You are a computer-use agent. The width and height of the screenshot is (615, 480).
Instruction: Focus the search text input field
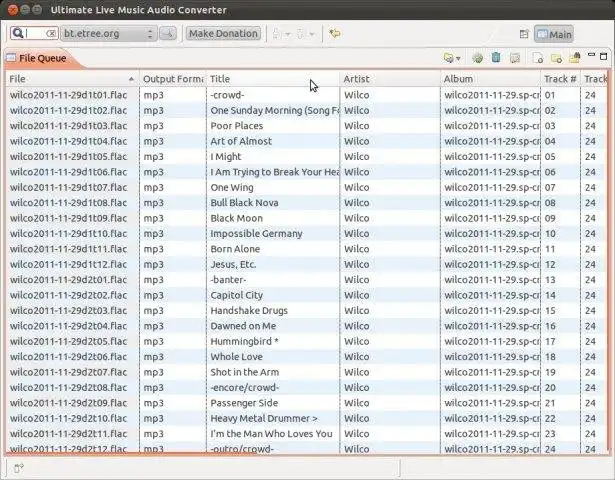pyautogui.click(x=35, y=34)
